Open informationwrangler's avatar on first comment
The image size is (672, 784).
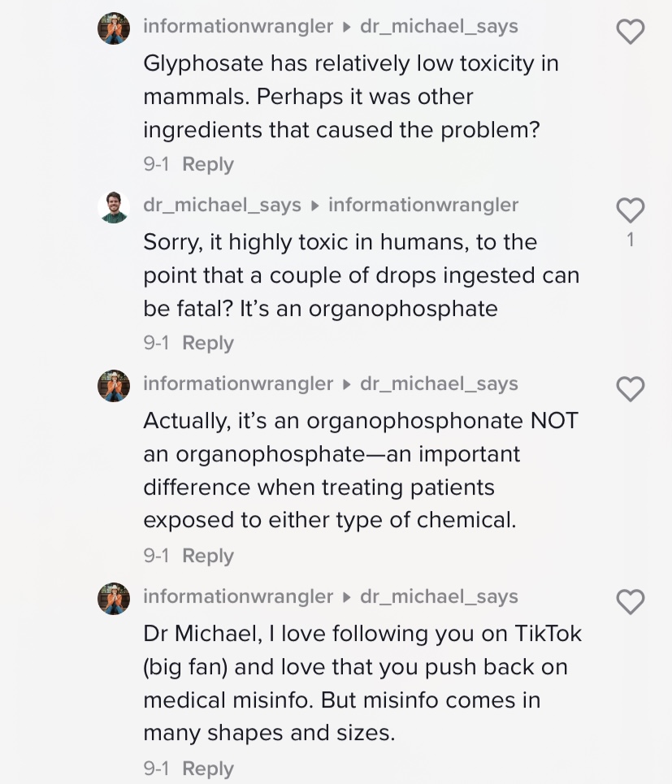(115, 28)
